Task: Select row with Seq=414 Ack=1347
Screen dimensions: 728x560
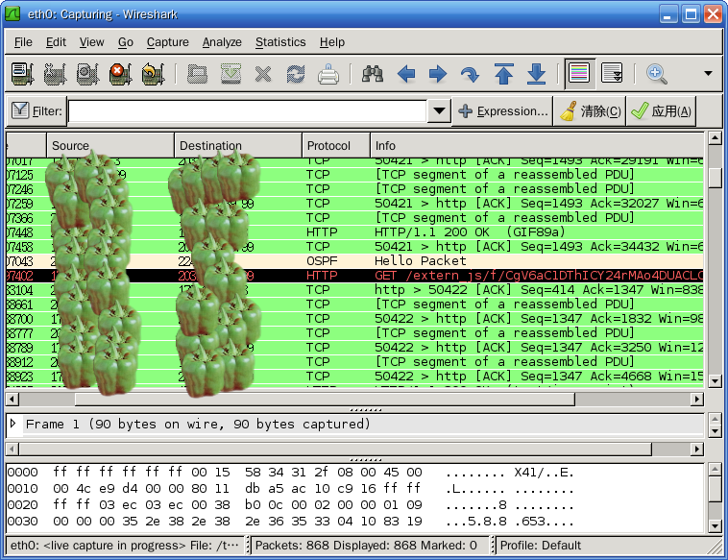Action: click(354, 290)
